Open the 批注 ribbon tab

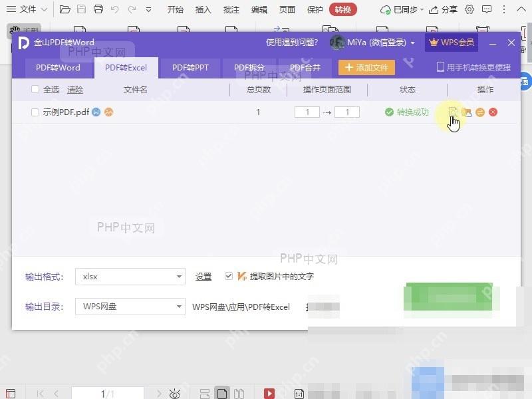pos(231,9)
